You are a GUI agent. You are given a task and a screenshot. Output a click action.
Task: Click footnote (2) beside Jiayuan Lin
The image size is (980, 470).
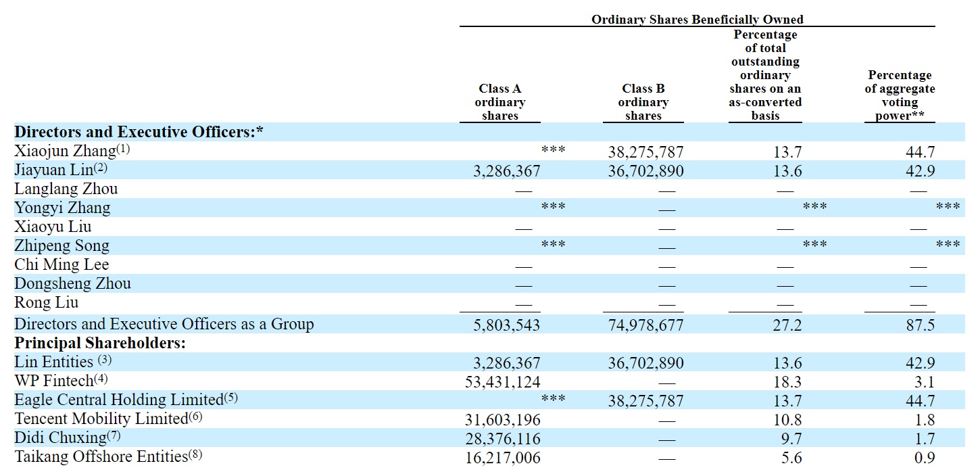(100, 169)
